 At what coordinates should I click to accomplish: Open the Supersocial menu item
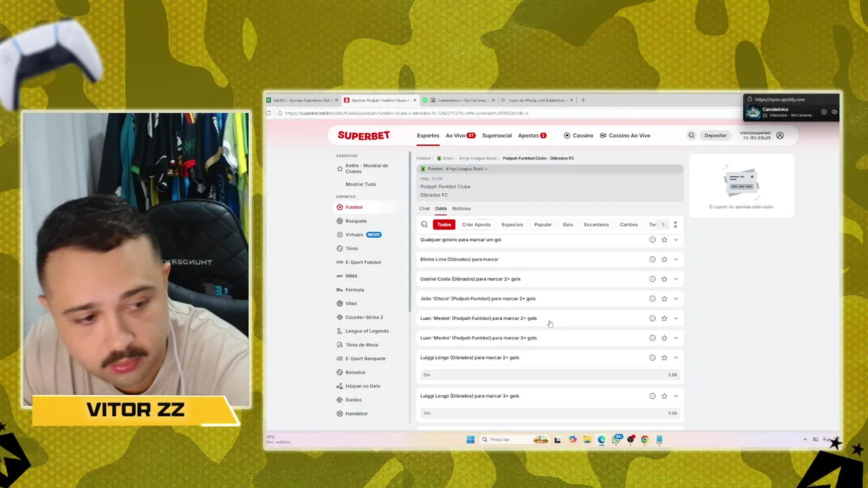click(497, 136)
